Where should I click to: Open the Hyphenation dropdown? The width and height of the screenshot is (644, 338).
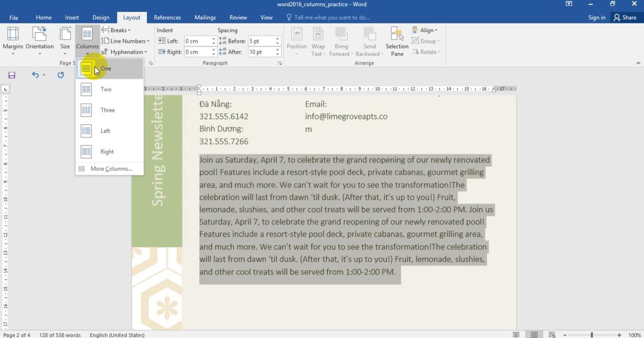(x=124, y=52)
